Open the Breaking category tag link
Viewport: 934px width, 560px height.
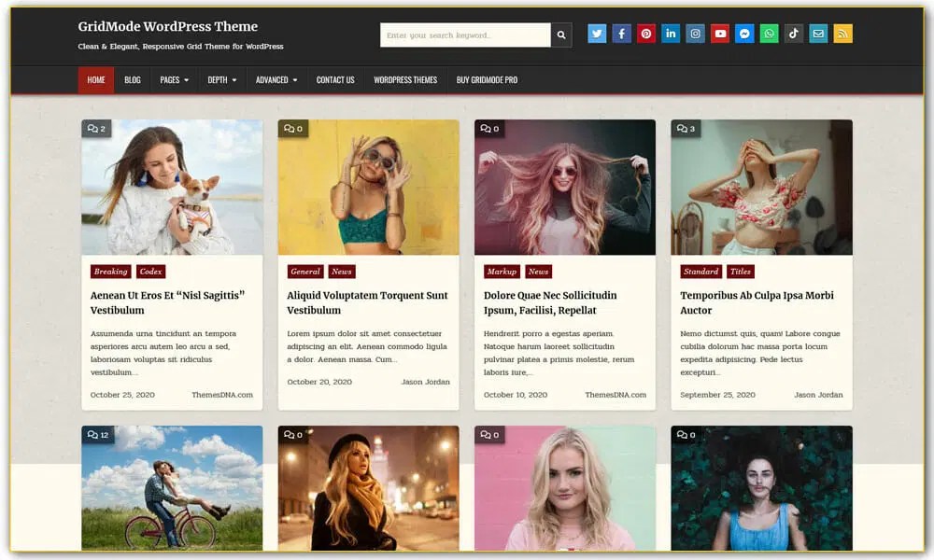pos(110,272)
